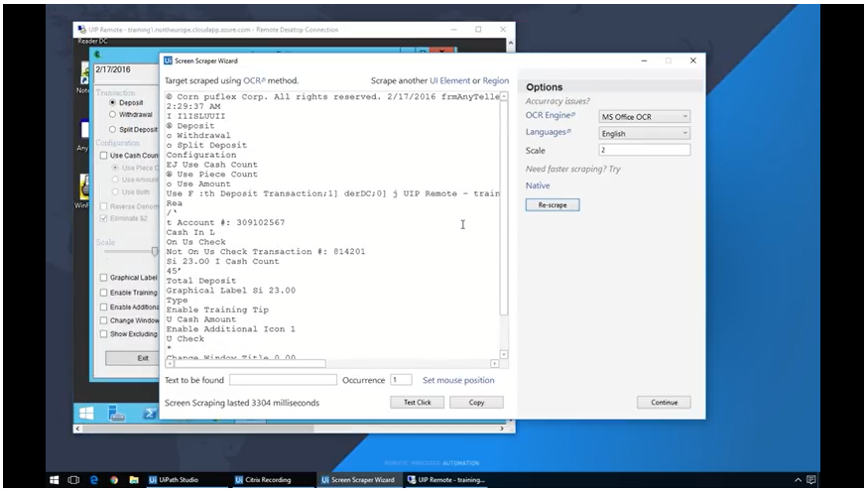
Task: Select the Deposit radio button
Action: (113, 102)
